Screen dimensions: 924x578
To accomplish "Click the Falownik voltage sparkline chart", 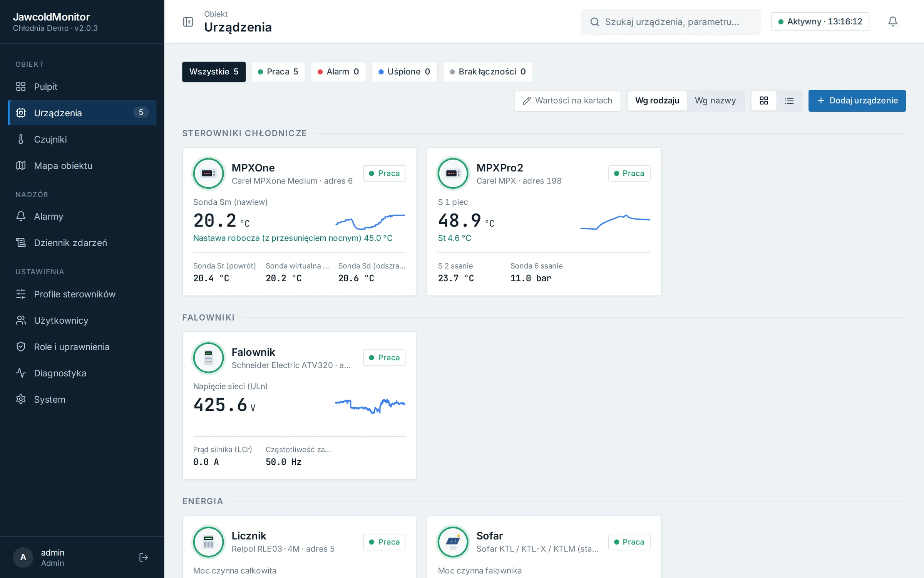I will [370, 406].
